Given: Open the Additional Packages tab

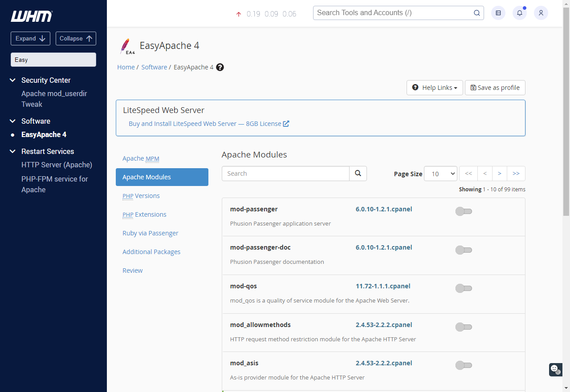Looking at the screenshot, I should tap(162, 252).
